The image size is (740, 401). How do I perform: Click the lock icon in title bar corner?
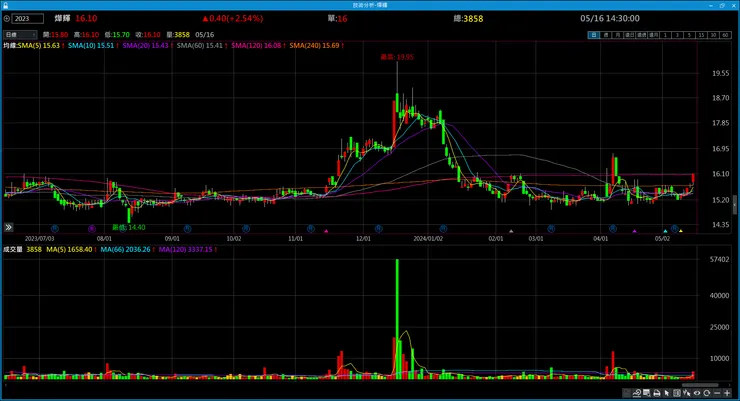(5, 5)
